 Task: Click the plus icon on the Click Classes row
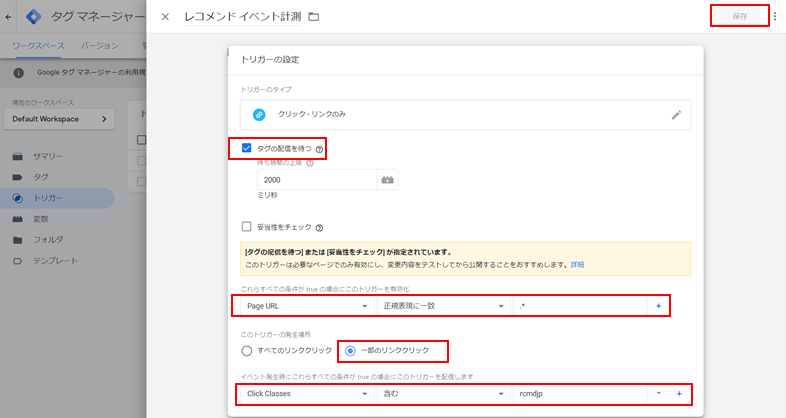coord(679,393)
